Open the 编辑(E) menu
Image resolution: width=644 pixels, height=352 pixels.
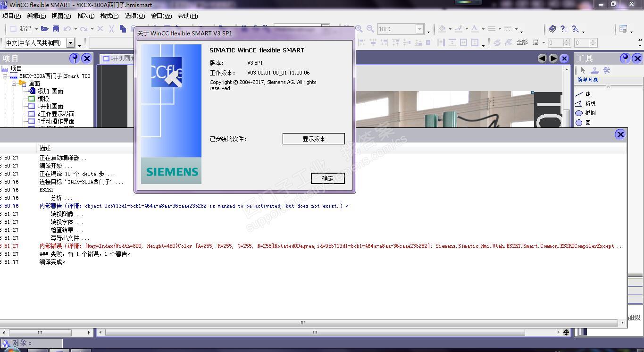36,16
